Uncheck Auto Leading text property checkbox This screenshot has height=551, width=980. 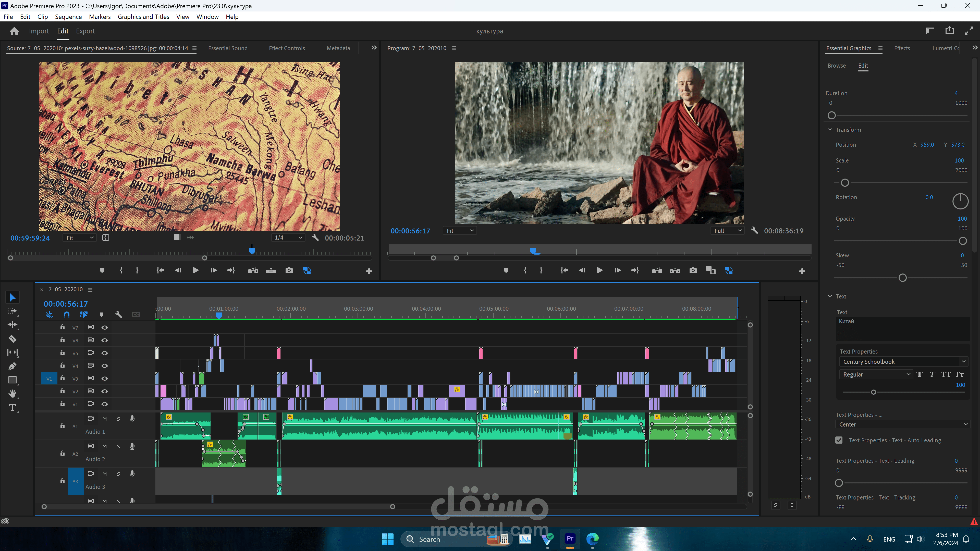[838, 440]
